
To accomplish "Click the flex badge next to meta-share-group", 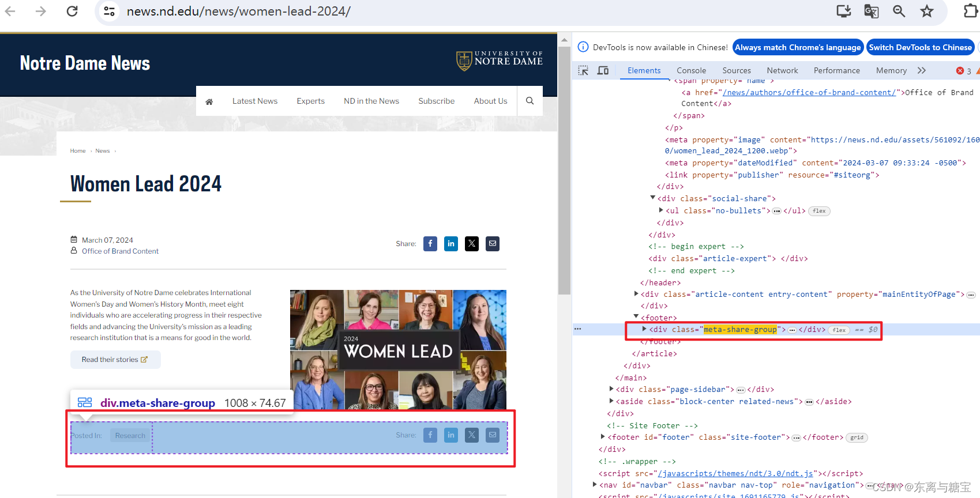I will pos(839,330).
